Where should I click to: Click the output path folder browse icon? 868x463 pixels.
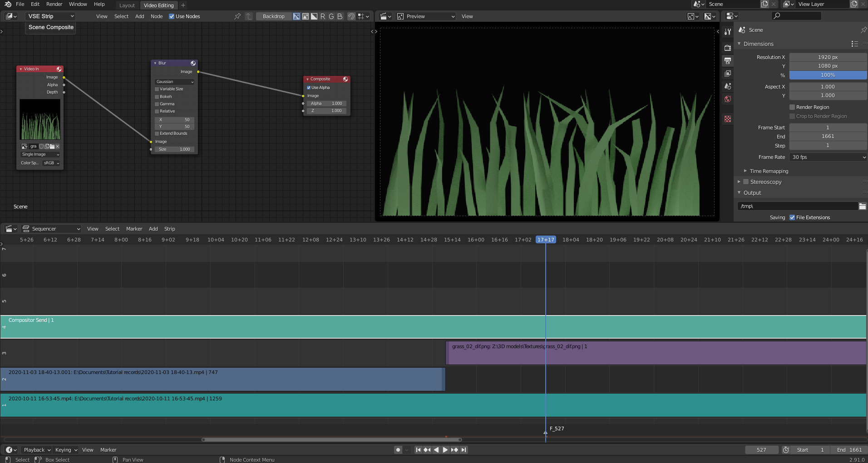862,206
